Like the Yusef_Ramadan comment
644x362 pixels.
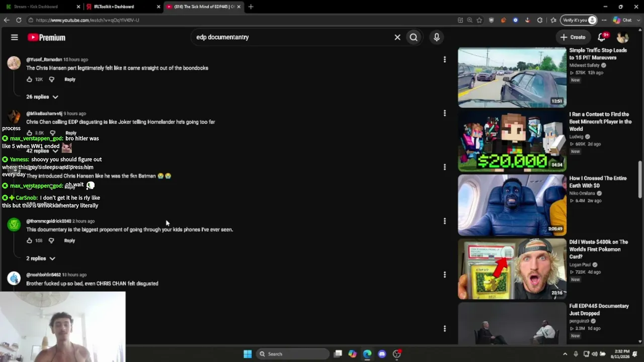coord(29,79)
